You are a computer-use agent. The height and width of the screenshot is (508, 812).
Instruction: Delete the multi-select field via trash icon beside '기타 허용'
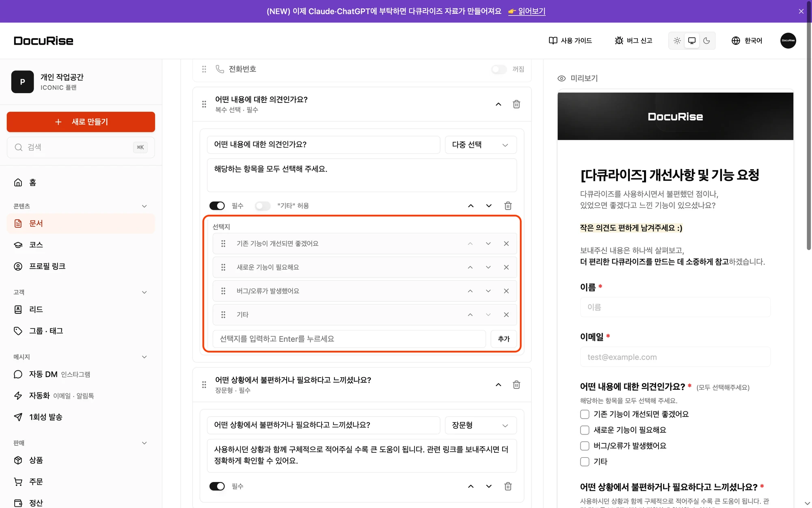508,206
